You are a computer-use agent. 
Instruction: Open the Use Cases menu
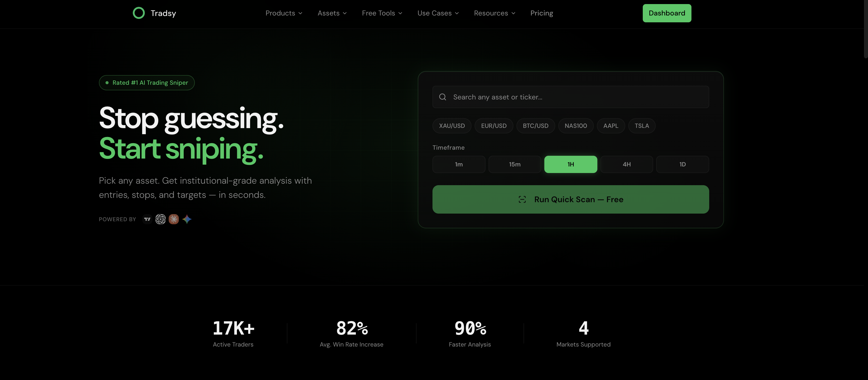point(438,13)
